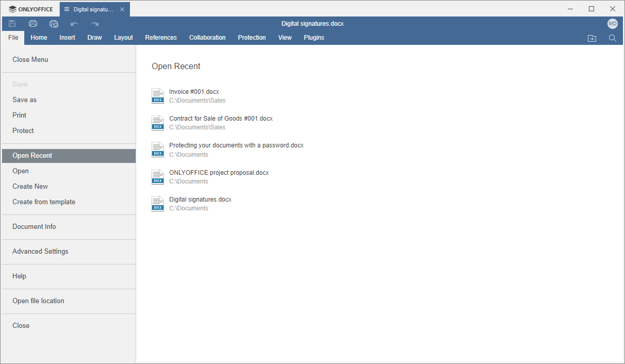Select the Protection ribbon tab

pyautogui.click(x=252, y=37)
